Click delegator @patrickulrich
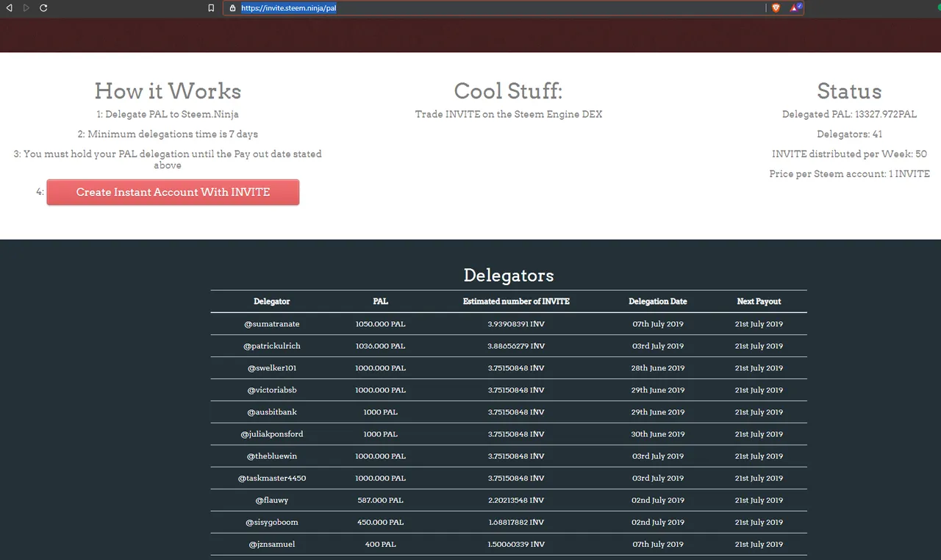This screenshot has height=560, width=941. [272, 346]
